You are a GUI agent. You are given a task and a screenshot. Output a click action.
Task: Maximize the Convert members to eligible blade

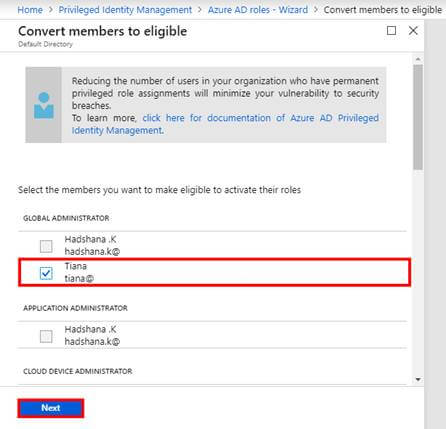click(x=391, y=31)
